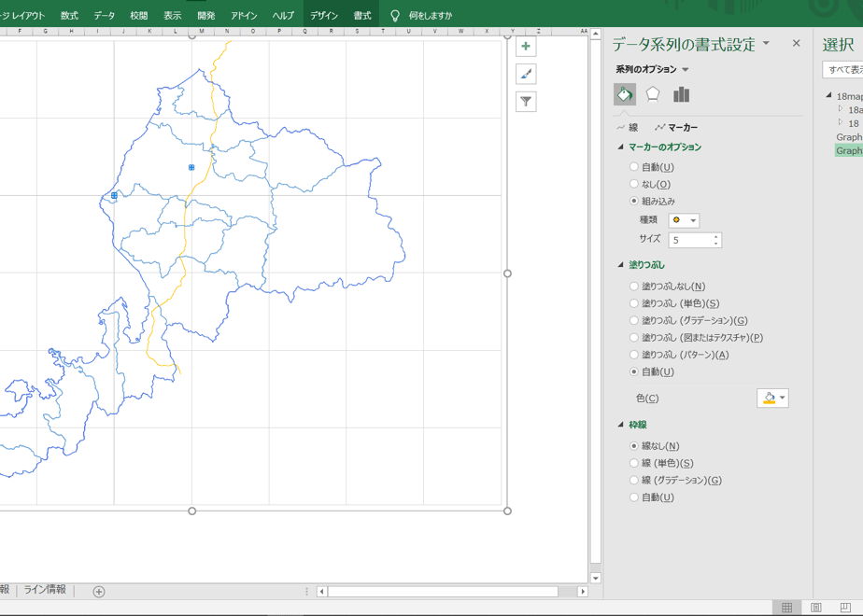
Task: Choose 塗りつぶし (単色)(S) fill option
Action: pyautogui.click(x=674, y=303)
